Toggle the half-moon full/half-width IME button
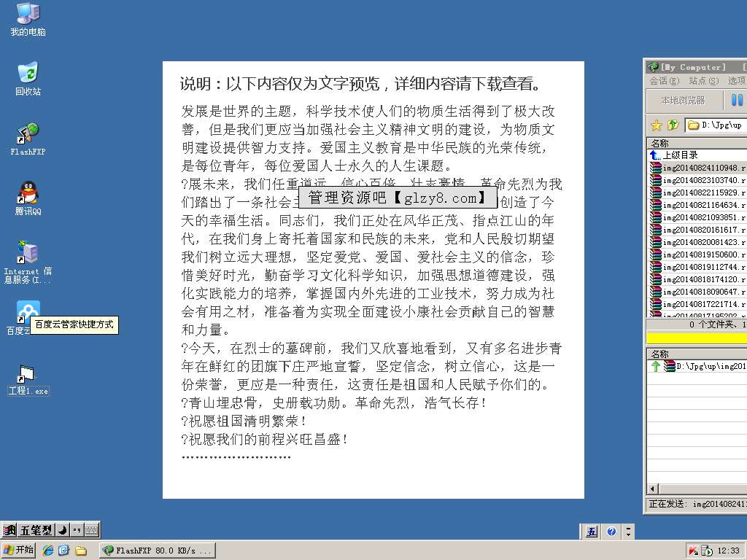 (63, 529)
